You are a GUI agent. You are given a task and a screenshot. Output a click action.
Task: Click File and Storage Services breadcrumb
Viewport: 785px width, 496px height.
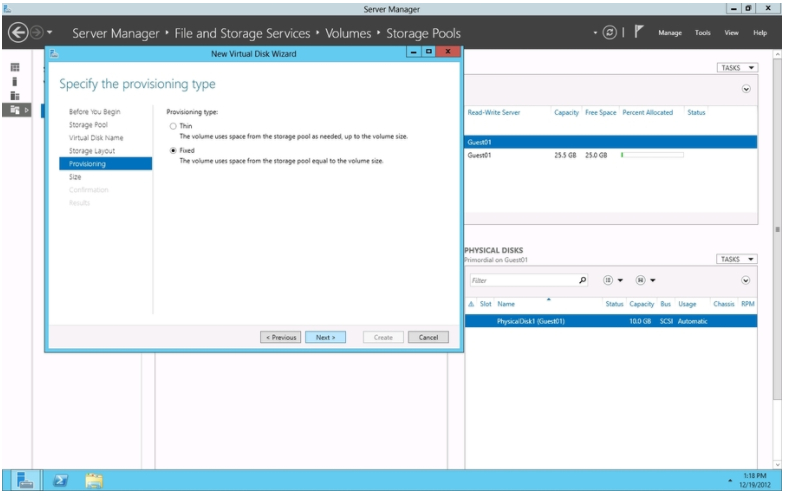(242, 34)
